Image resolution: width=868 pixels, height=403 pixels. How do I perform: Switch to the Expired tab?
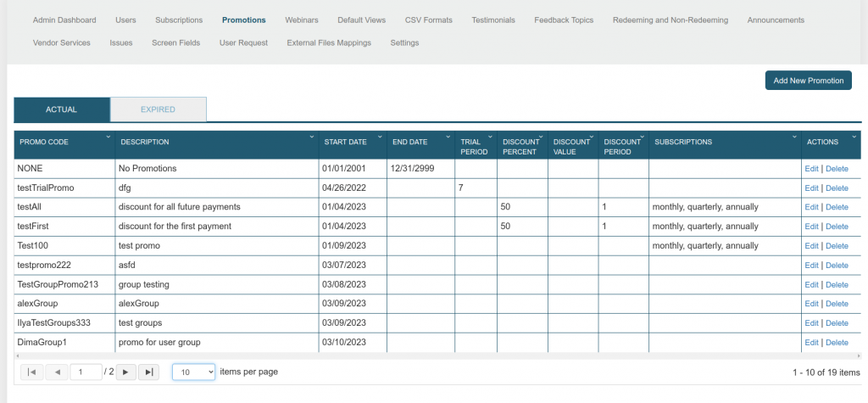(x=159, y=109)
